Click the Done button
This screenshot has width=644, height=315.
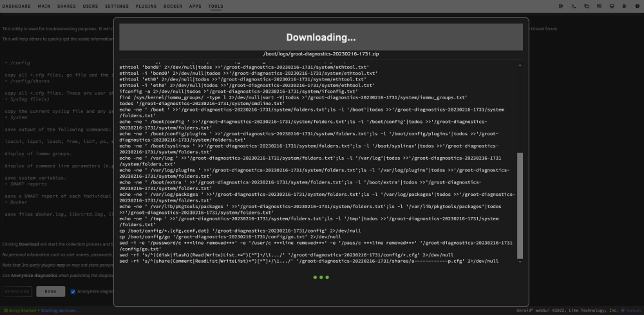pyautogui.click(x=50, y=292)
